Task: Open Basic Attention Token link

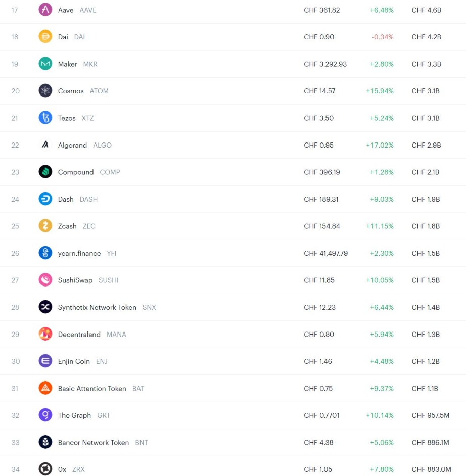Action: pyautogui.click(x=92, y=388)
